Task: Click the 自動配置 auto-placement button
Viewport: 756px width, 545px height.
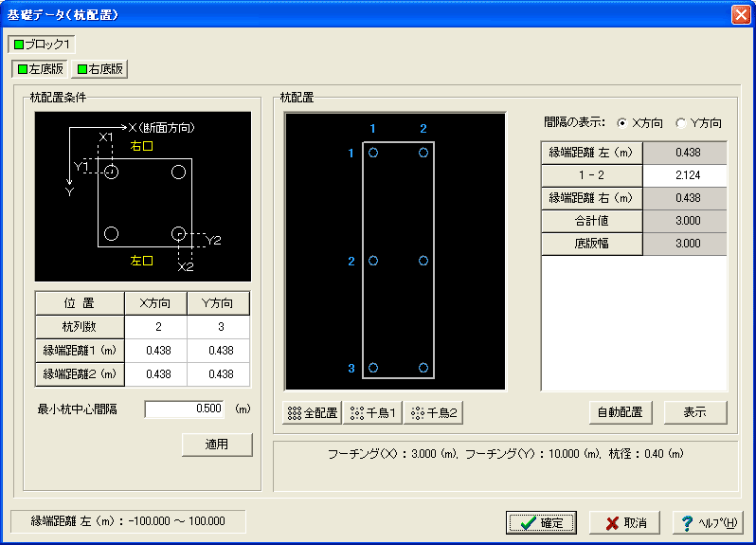Action: click(621, 412)
